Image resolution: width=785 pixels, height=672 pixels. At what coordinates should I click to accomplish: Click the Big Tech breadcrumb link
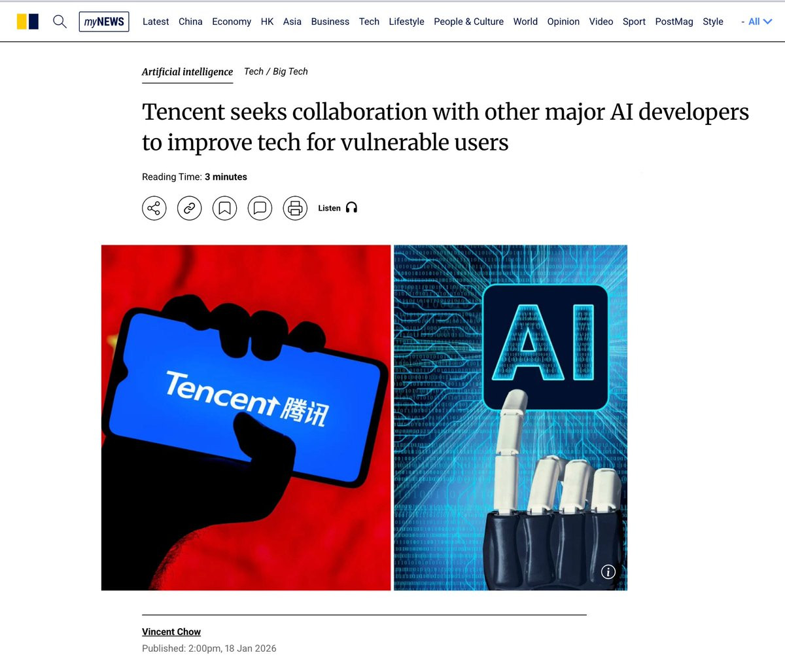(290, 71)
